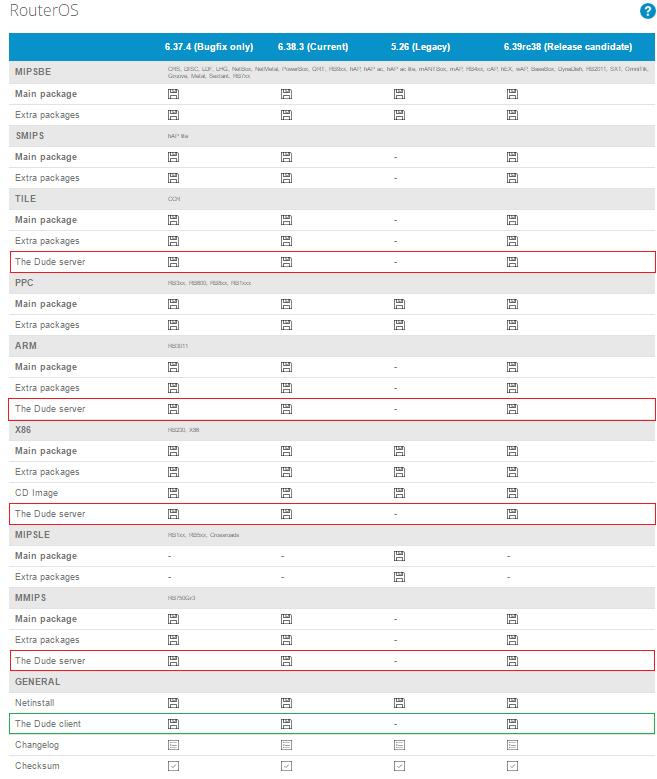
Task: Click the 'MIPSBE' section label
Action: pos(33,72)
